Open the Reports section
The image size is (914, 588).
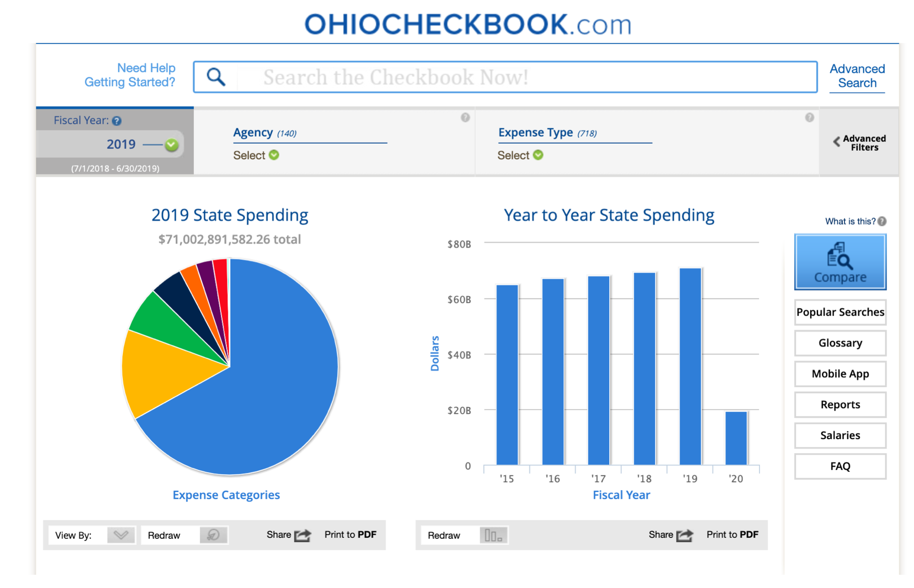tap(840, 405)
